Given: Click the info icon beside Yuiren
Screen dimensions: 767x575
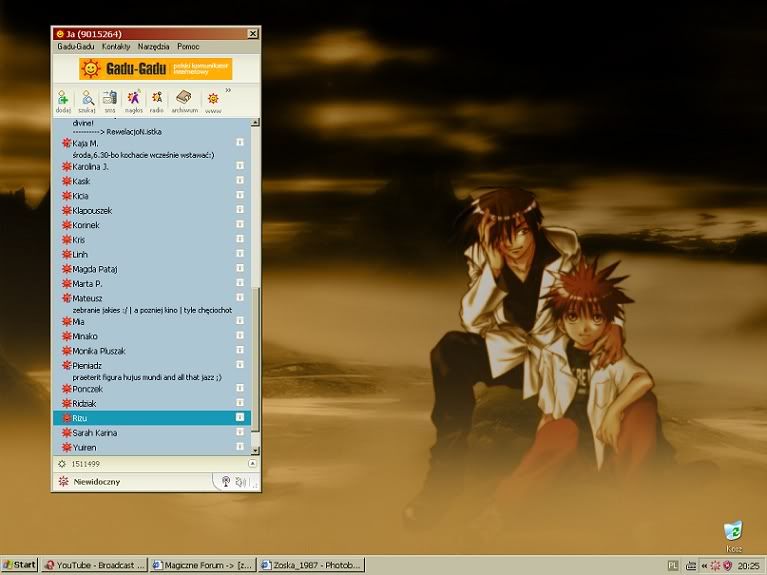Looking at the screenshot, I should point(240,446).
